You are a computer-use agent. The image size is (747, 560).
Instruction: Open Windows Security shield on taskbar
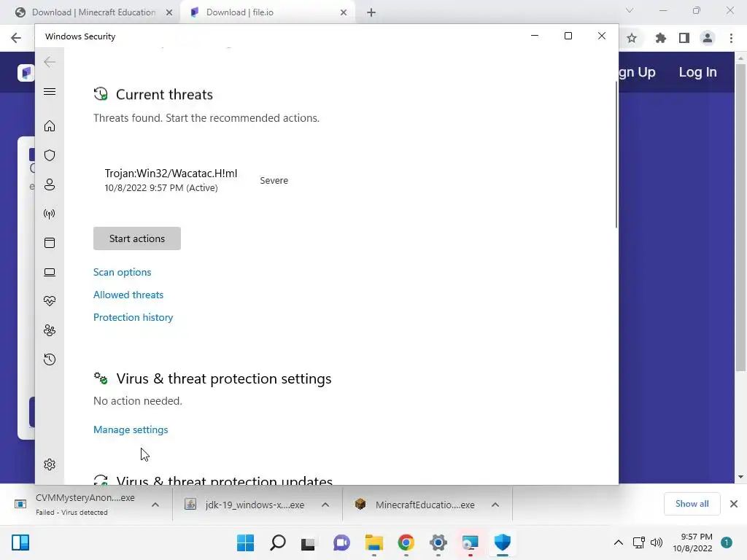502,542
